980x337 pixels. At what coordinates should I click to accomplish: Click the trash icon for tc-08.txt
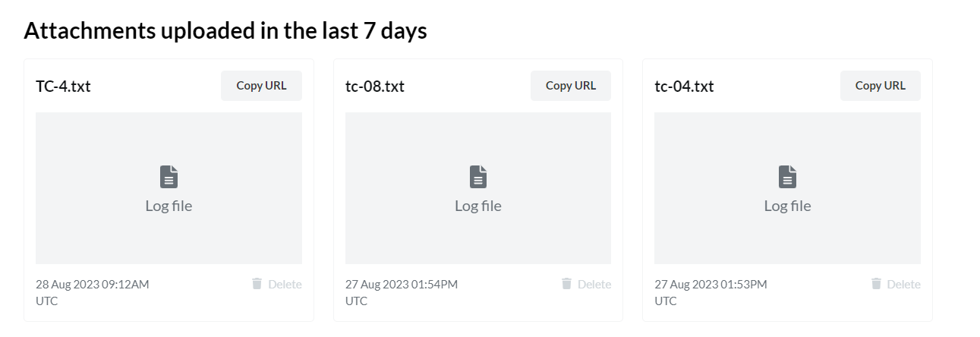coord(566,284)
